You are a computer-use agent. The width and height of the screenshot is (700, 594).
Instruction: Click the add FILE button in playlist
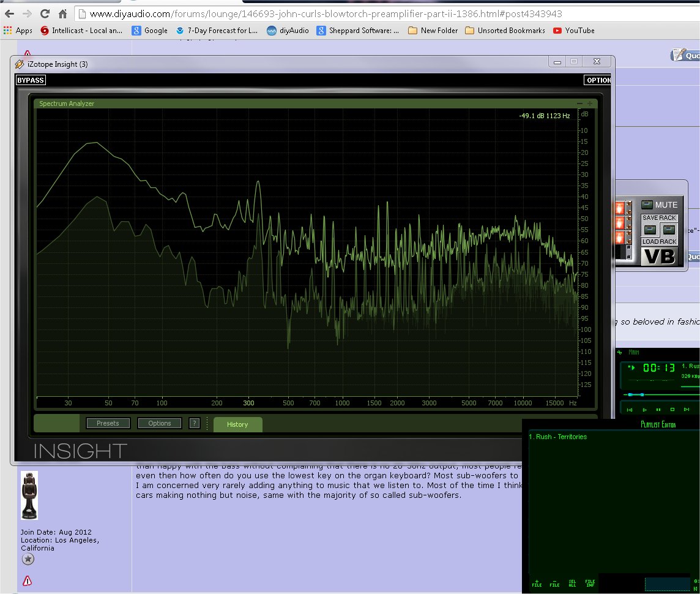point(537,583)
